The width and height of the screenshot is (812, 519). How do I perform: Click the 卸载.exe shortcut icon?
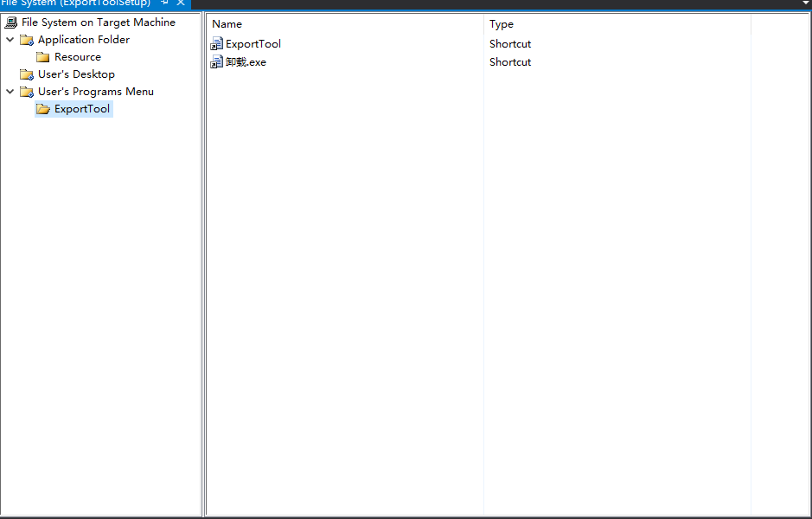(x=217, y=62)
